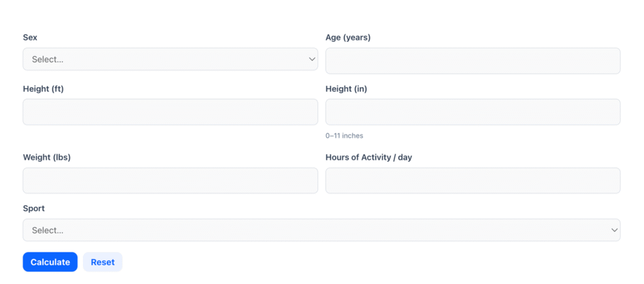Click the Reset button
Screen dimensions: 644x284
(x=103, y=262)
